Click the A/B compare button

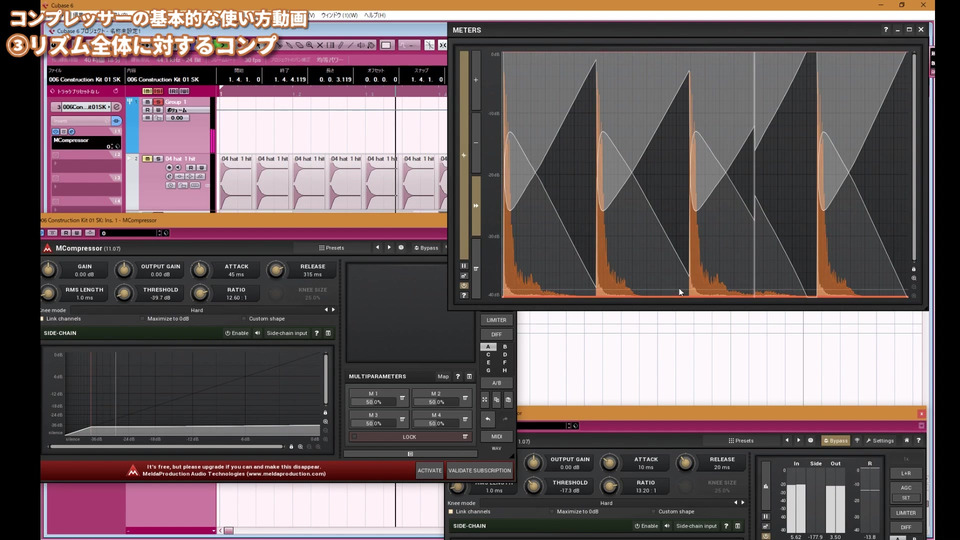pos(497,383)
